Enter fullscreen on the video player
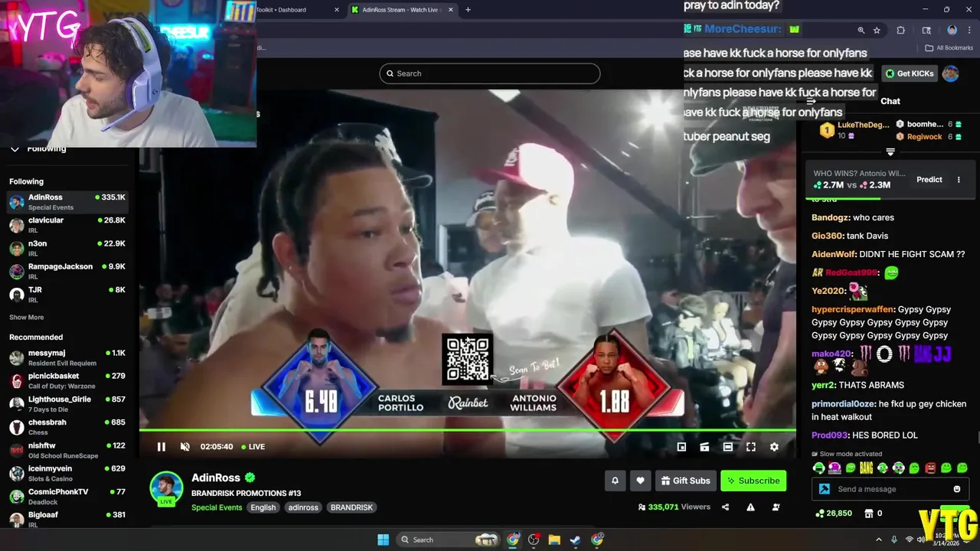Image resolution: width=980 pixels, height=551 pixels. (751, 447)
